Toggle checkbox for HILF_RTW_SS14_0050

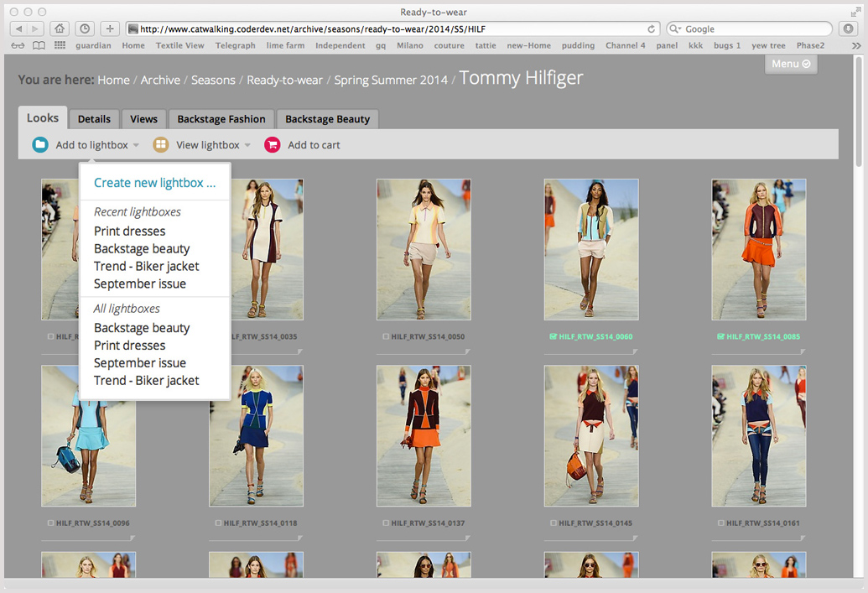click(x=386, y=336)
